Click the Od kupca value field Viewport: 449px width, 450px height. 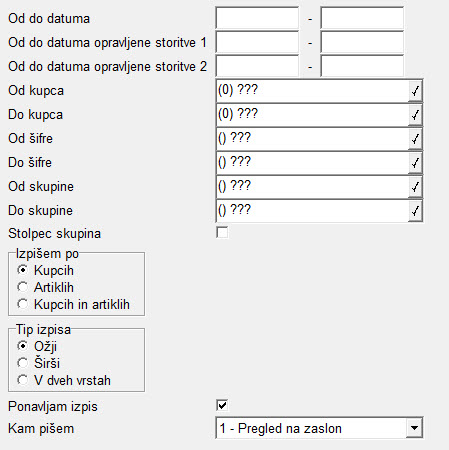312,91
